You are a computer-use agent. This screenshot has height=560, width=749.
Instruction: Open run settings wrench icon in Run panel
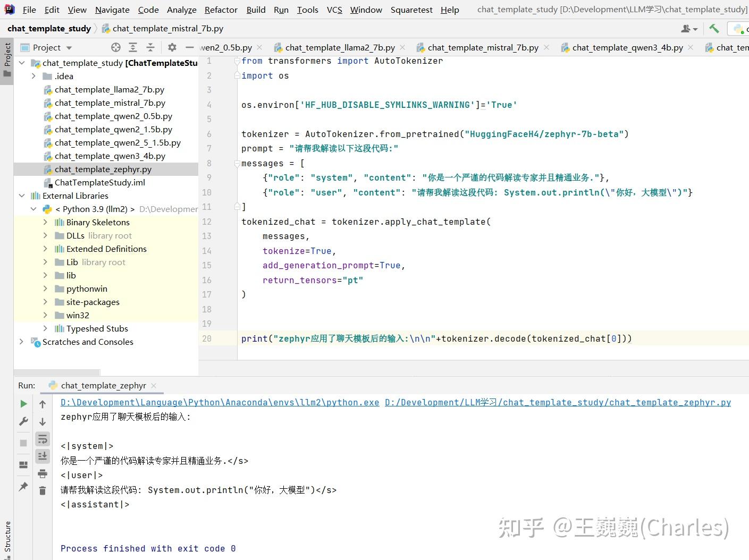(23, 421)
